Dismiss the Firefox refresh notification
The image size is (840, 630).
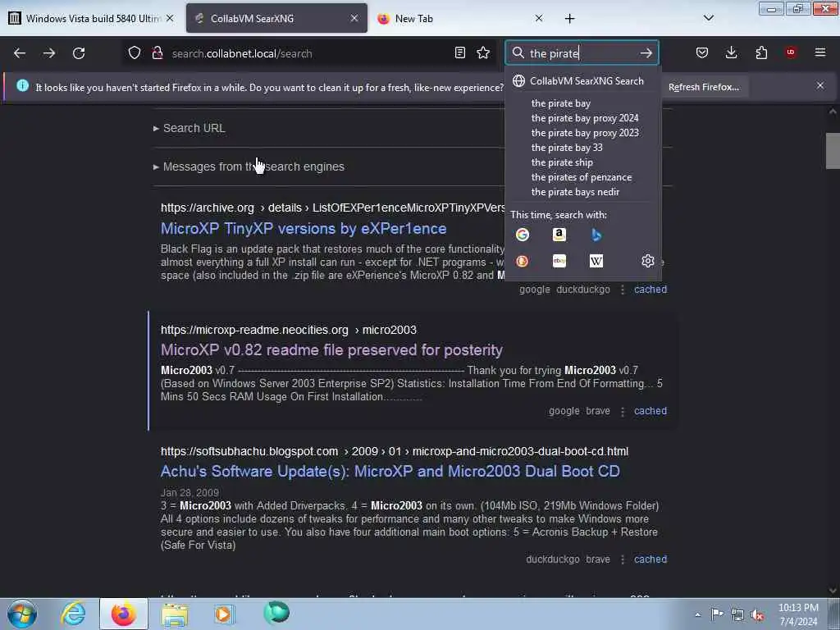pyautogui.click(x=820, y=85)
